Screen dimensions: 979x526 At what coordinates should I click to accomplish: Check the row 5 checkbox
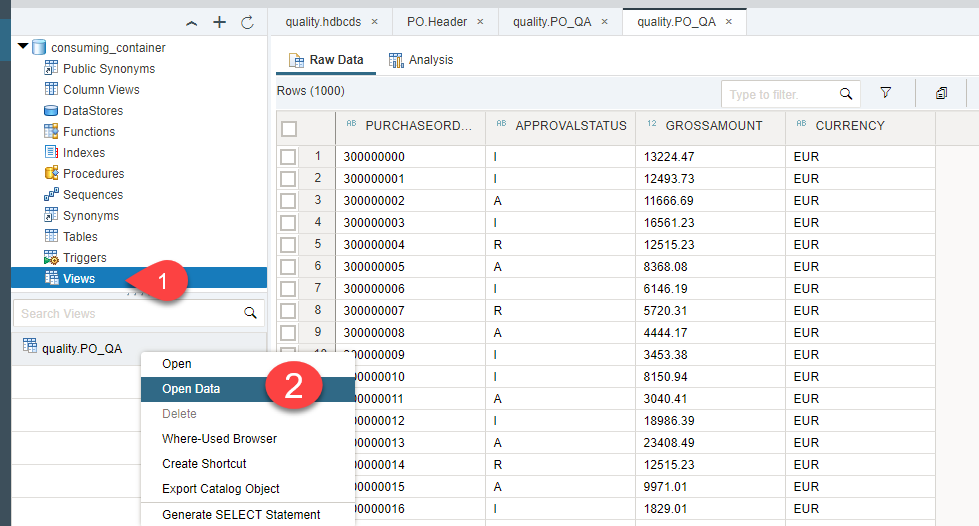tap(288, 244)
